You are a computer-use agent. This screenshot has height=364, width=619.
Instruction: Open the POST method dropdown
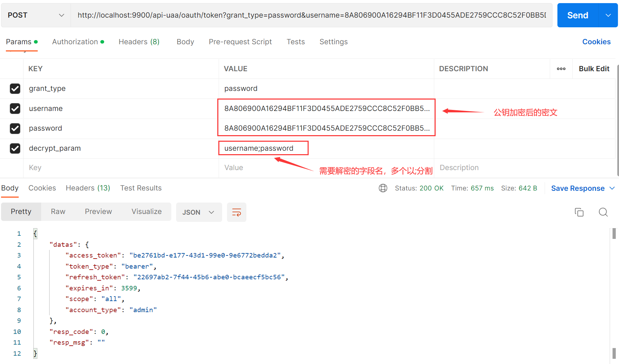36,15
